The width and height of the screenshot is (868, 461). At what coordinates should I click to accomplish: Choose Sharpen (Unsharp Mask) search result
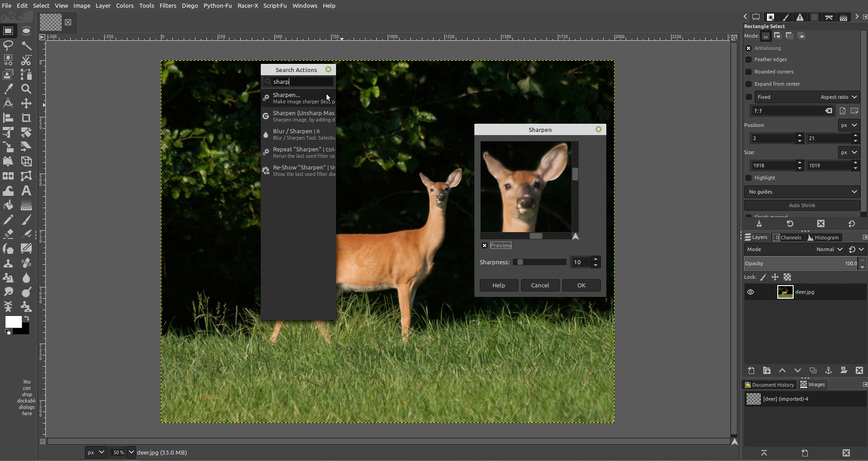(298, 116)
